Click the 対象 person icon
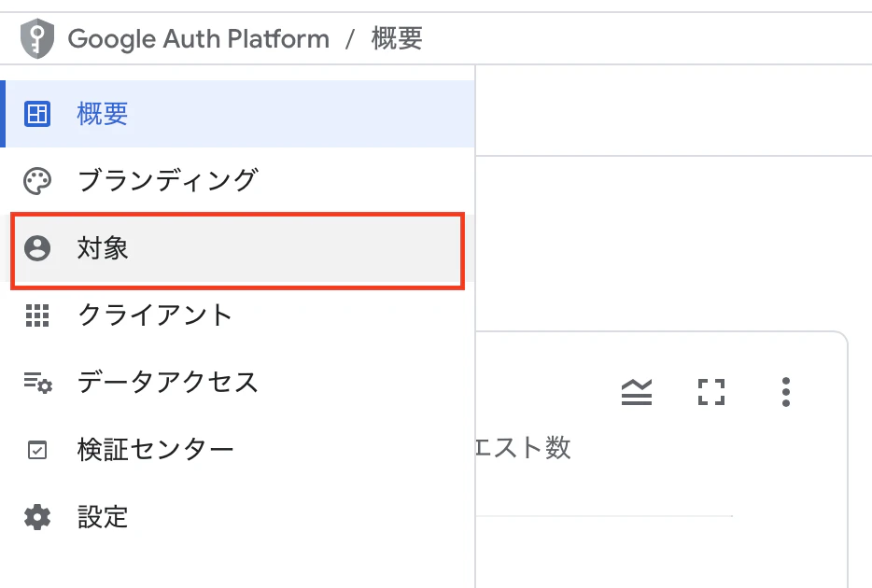Image resolution: width=872 pixels, height=588 pixels. coord(37,248)
